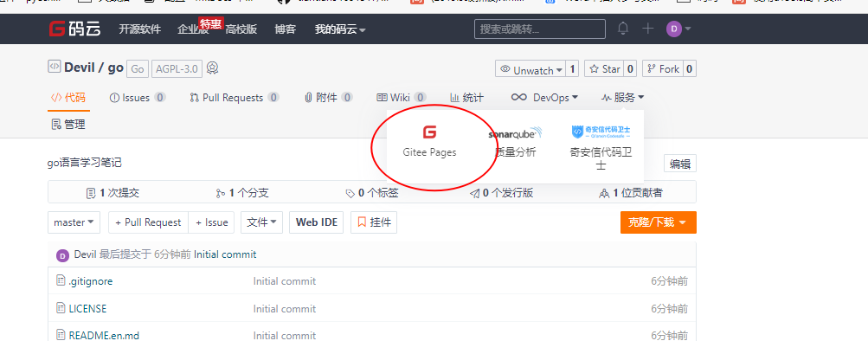The width and height of the screenshot is (868, 341).
Task: Click the watcher count 1 next to Unwatch
Action: click(x=572, y=69)
